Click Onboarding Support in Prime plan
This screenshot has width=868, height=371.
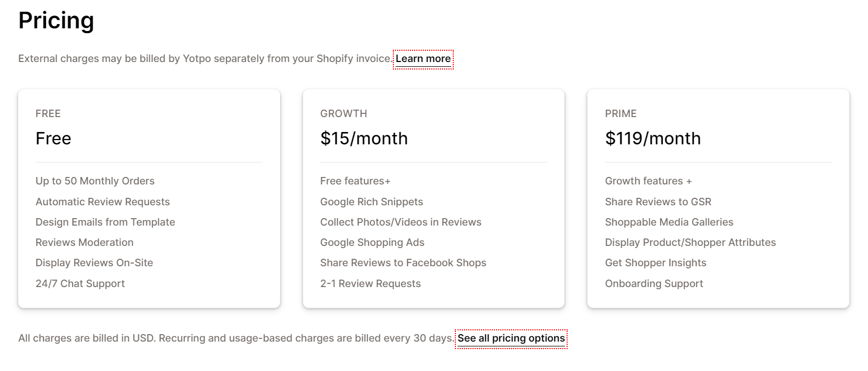(654, 284)
